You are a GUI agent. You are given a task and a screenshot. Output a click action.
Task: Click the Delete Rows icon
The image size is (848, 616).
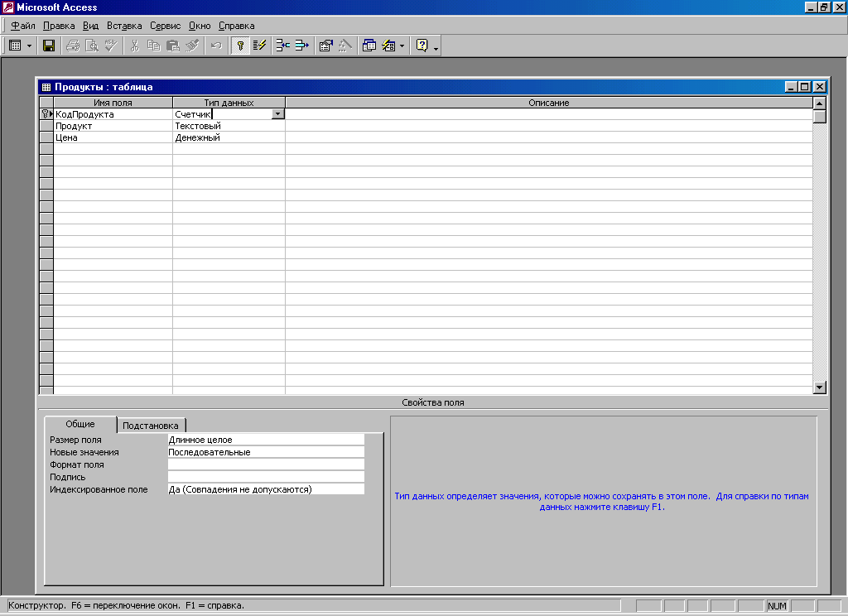pos(301,46)
